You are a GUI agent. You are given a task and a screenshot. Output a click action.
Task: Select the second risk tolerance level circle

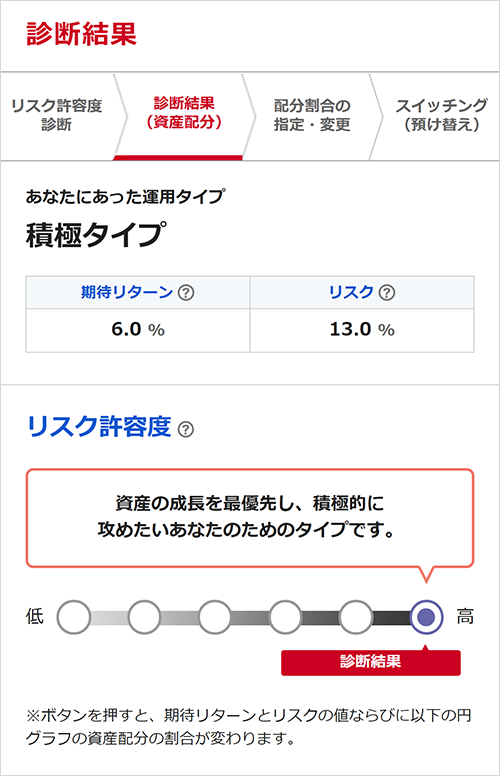144,617
